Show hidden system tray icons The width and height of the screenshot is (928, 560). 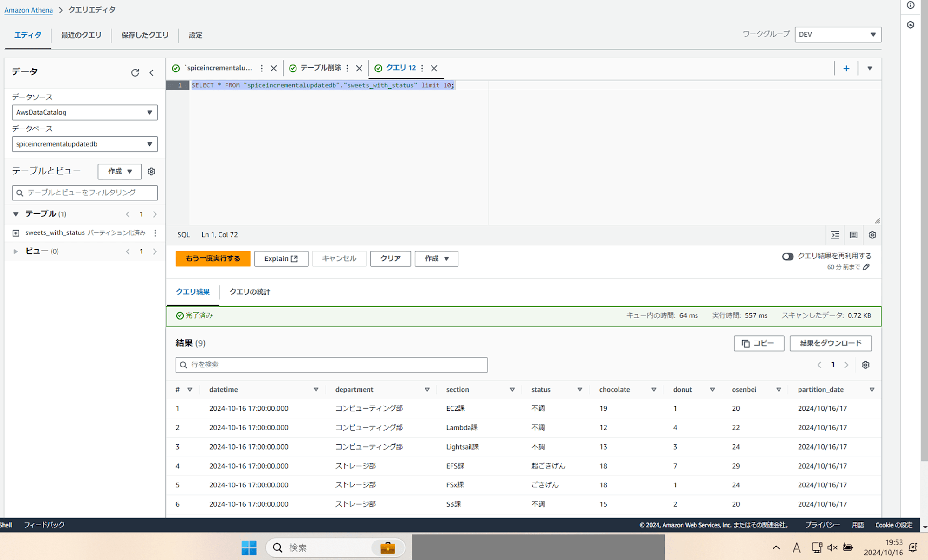pyautogui.click(x=776, y=548)
